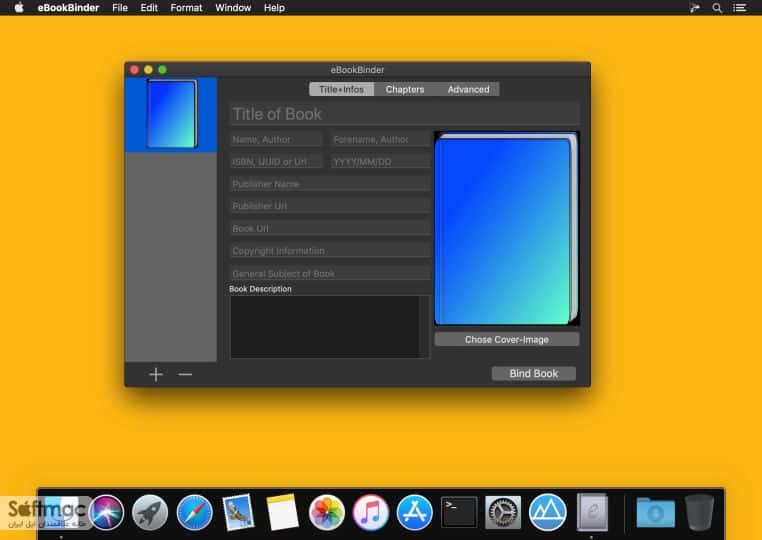Click the Spotlight search icon in menu bar
The height and width of the screenshot is (540, 762).
point(717,8)
